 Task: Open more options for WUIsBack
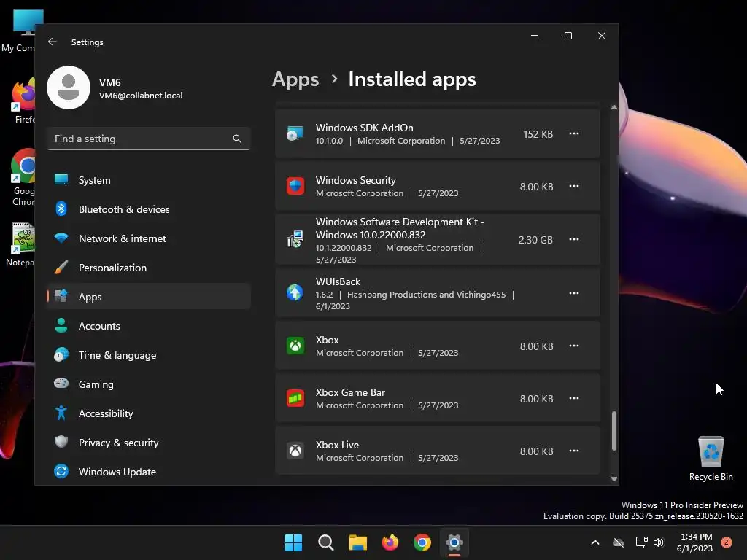574,293
